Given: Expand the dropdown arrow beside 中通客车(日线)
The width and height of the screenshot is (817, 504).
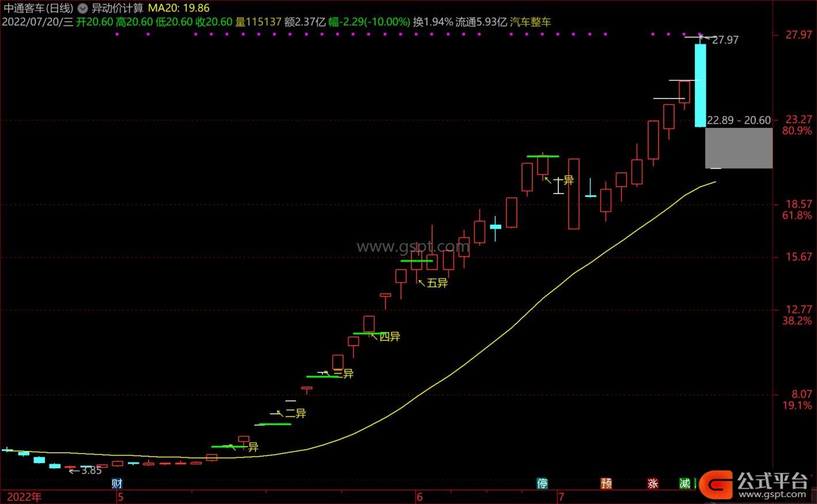Looking at the screenshot, I should click(82, 9).
